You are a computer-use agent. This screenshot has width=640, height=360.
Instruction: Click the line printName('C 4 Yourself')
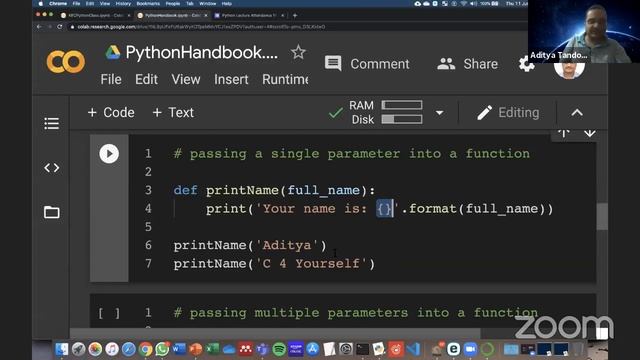[274, 264]
